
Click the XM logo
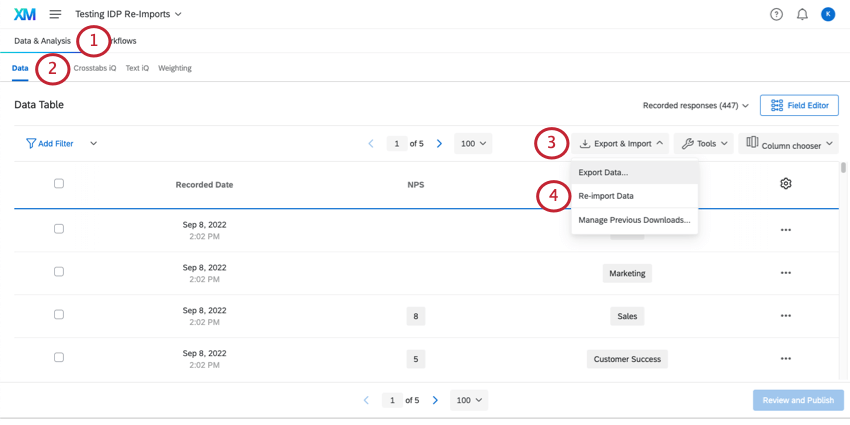click(x=25, y=14)
